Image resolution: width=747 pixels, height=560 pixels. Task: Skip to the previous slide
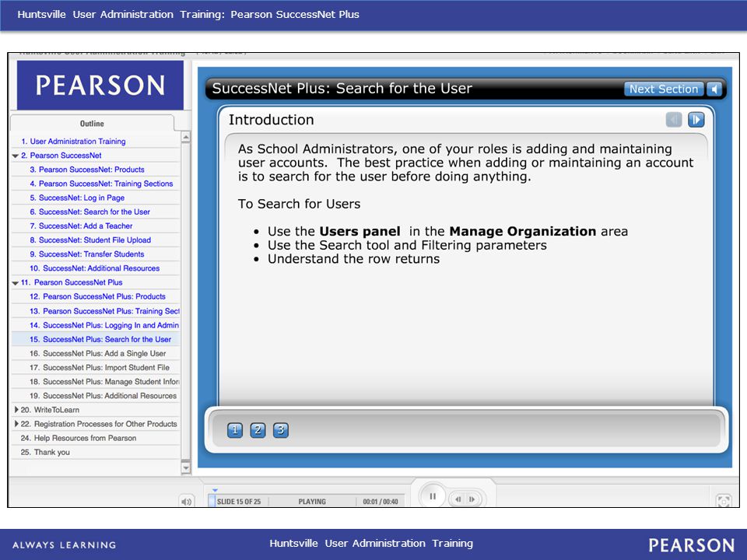coord(458,499)
